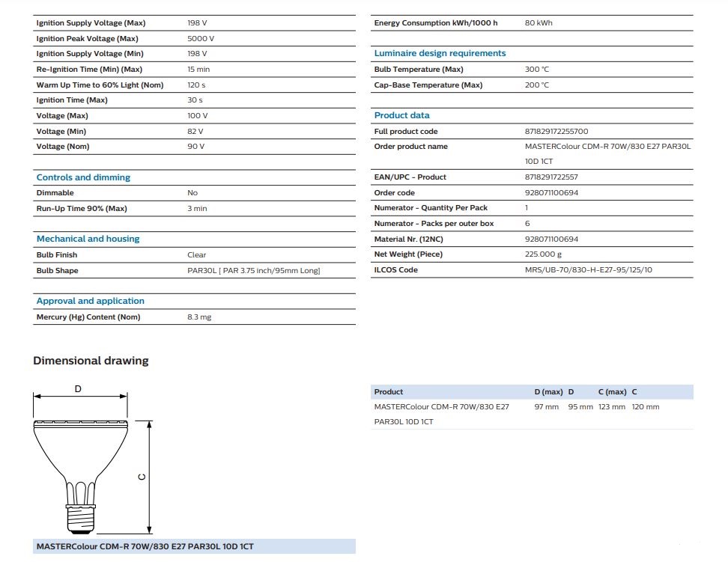This screenshot has height=562, width=728.
Task: Click the PAR30L bulb shape value
Action: [254, 271]
